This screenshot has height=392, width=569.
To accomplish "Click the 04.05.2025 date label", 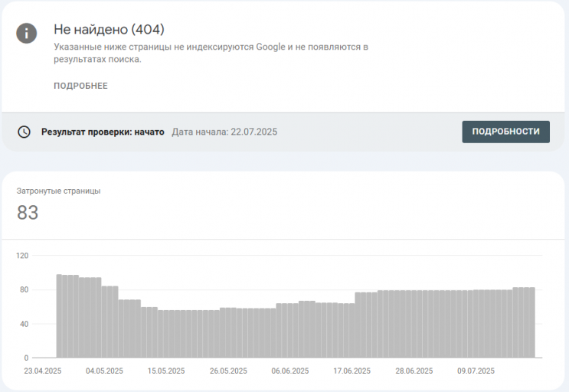I will click(104, 371).
